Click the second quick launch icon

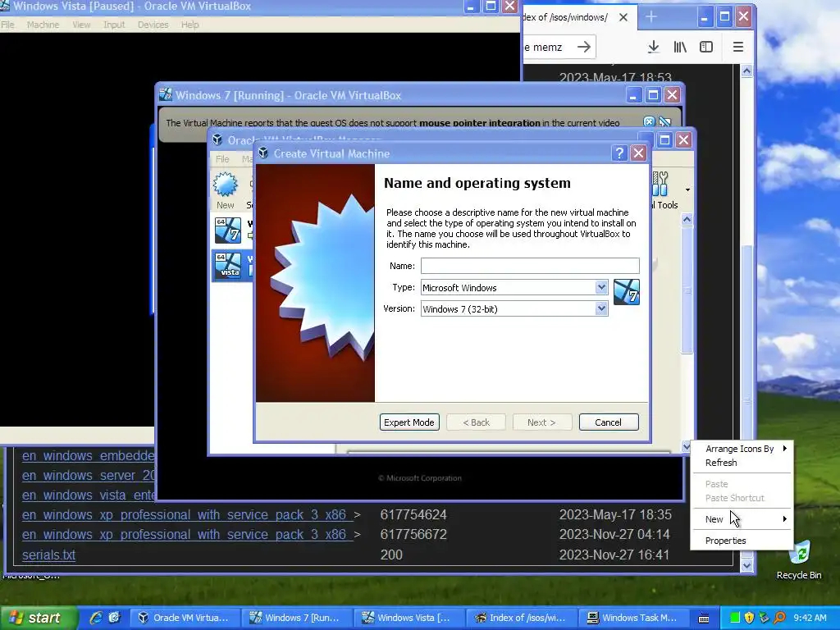[114, 618]
